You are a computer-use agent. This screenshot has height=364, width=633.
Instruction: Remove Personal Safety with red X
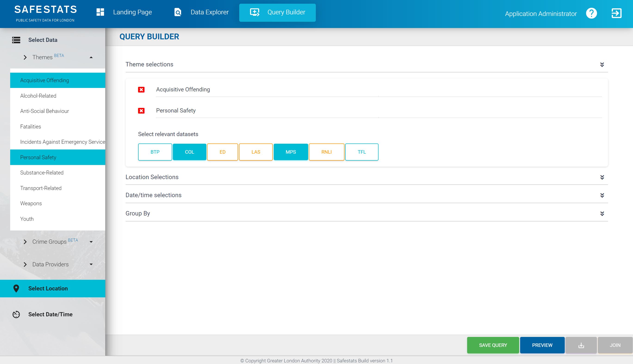coord(141,111)
